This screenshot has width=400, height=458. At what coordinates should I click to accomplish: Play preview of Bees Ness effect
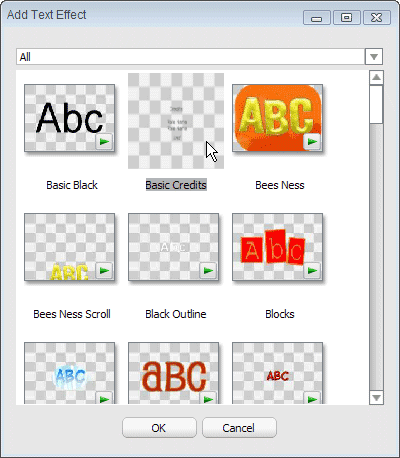click(x=312, y=142)
